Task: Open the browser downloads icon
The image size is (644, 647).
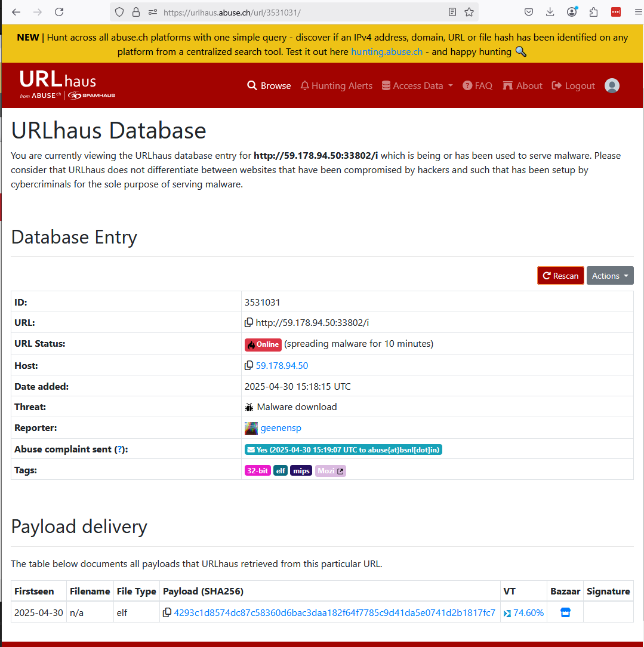Action: (550, 13)
